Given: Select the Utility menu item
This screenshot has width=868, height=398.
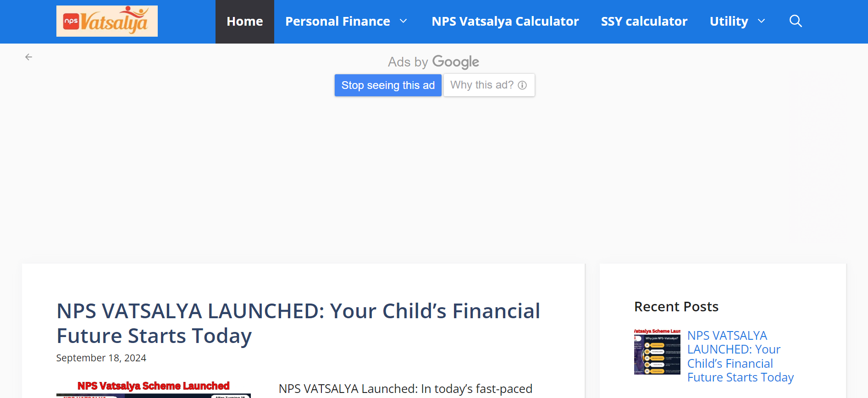Looking at the screenshot, I should (729, 21).
